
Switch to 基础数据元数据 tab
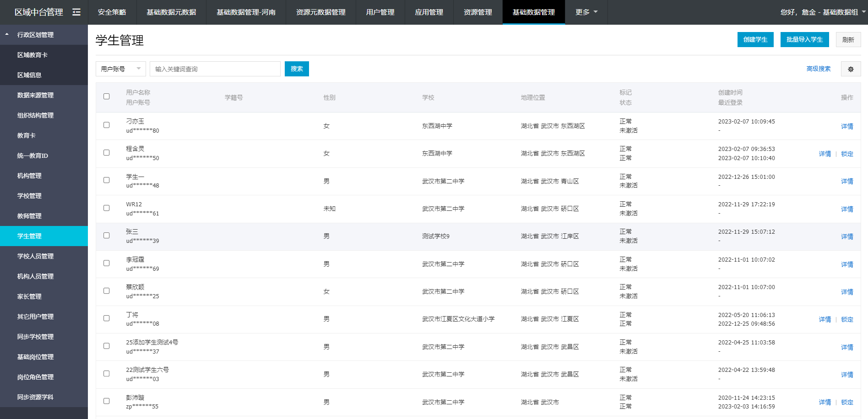tap(171, 12)
